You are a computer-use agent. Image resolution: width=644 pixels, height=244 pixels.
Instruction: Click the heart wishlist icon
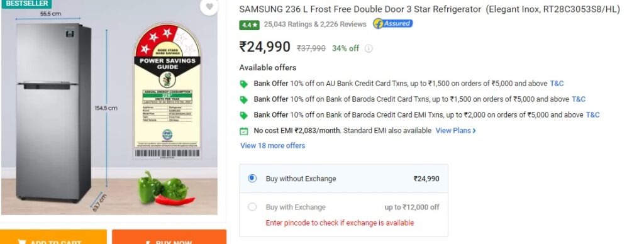[x=209, y=6]
